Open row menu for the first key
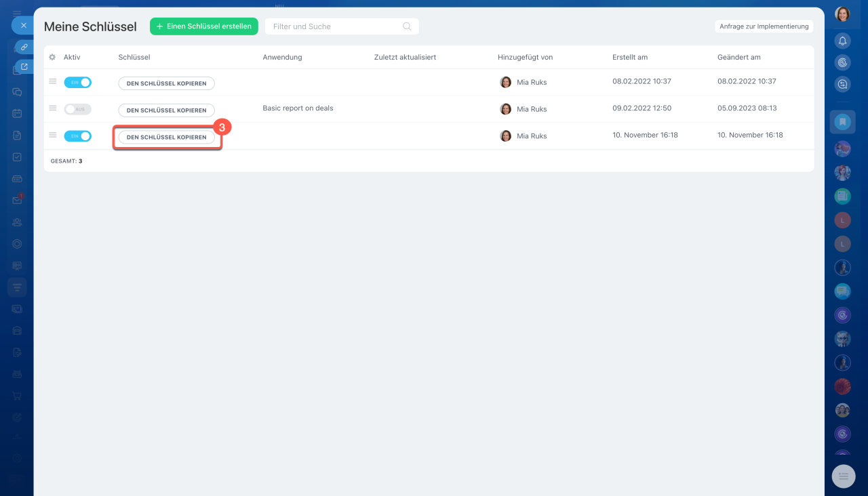Image resolution: width=868 pixels, height=496 pixels. pyautogui.click(x=53, y=81)
